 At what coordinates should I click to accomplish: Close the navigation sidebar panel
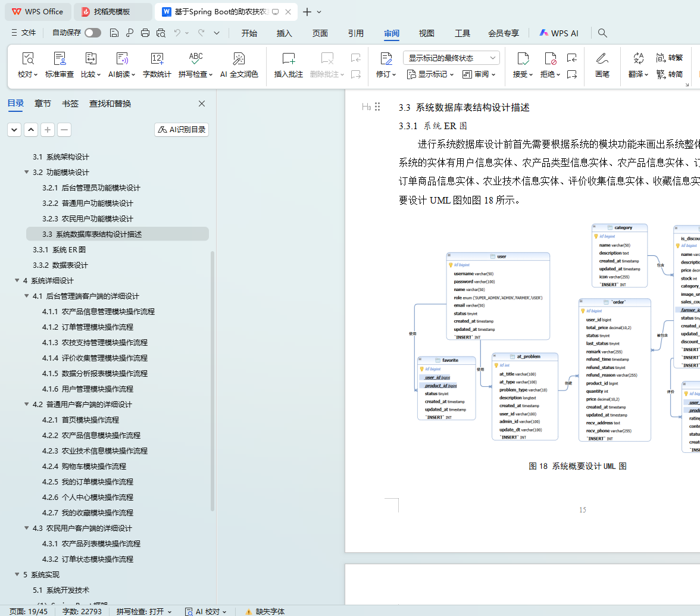(202, 104)
